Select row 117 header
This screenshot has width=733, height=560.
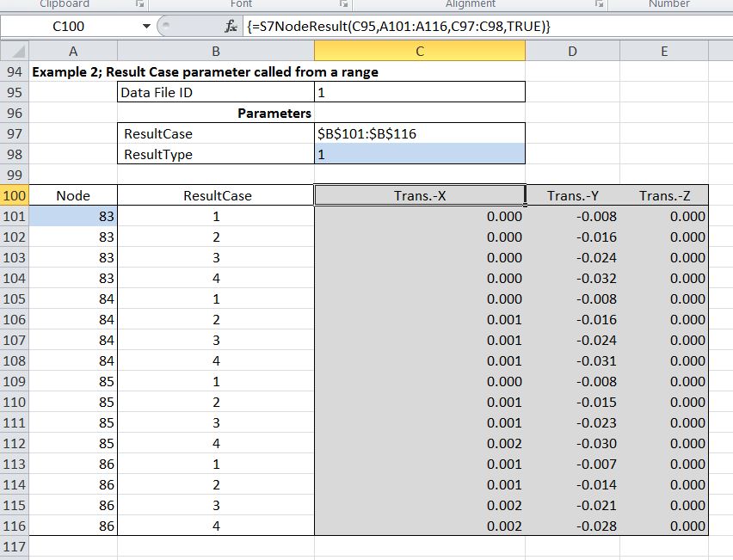tap(15, 546)
